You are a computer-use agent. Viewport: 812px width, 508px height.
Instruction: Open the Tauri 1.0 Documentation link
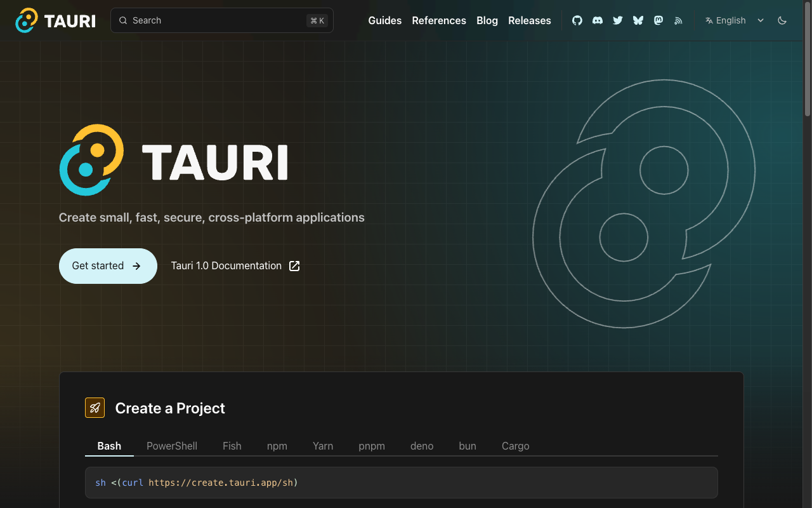tap(226, 265)
